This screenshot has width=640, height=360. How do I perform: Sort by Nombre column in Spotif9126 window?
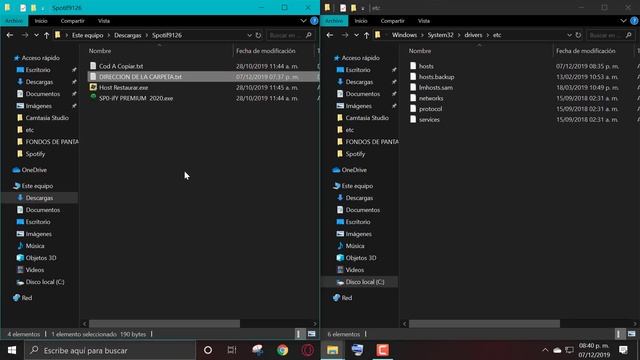[100, 51]
